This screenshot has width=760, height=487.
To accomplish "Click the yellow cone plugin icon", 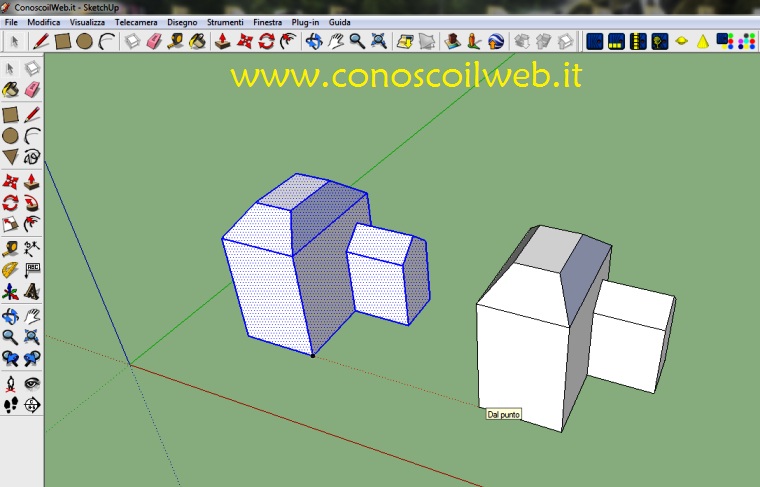I will click(x=703, y=42).
